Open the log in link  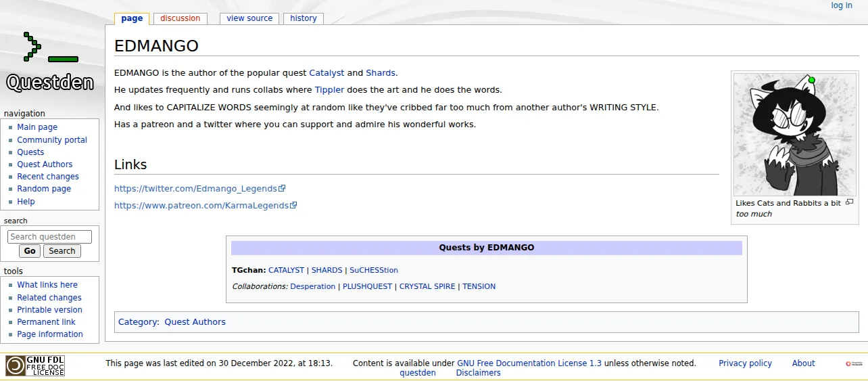tap(842, 5)
